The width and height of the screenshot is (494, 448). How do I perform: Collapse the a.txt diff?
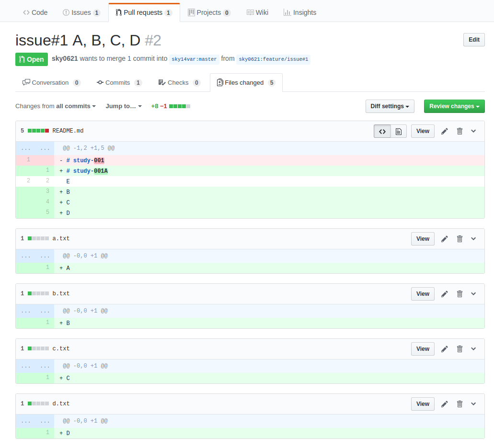tap(473, 239)
